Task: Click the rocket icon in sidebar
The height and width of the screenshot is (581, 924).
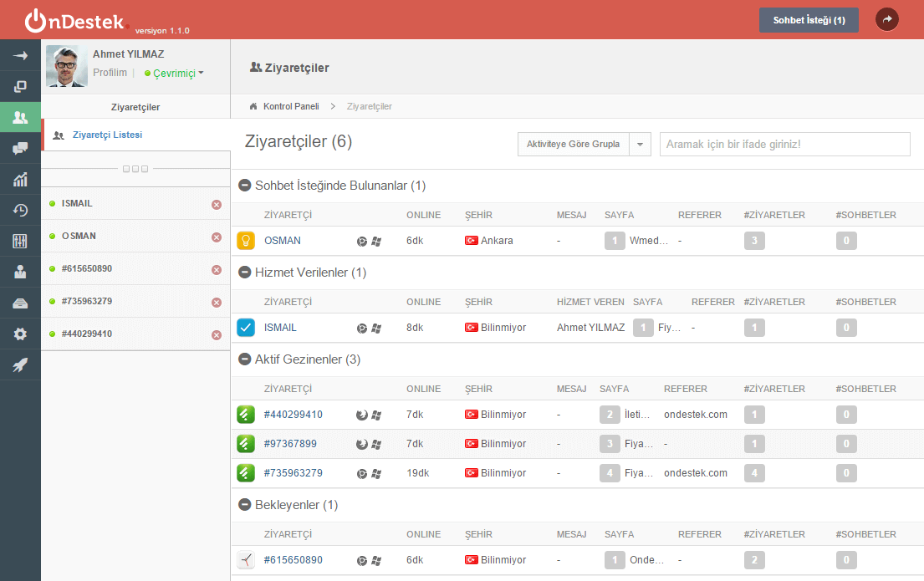Action: click(20, 365)
